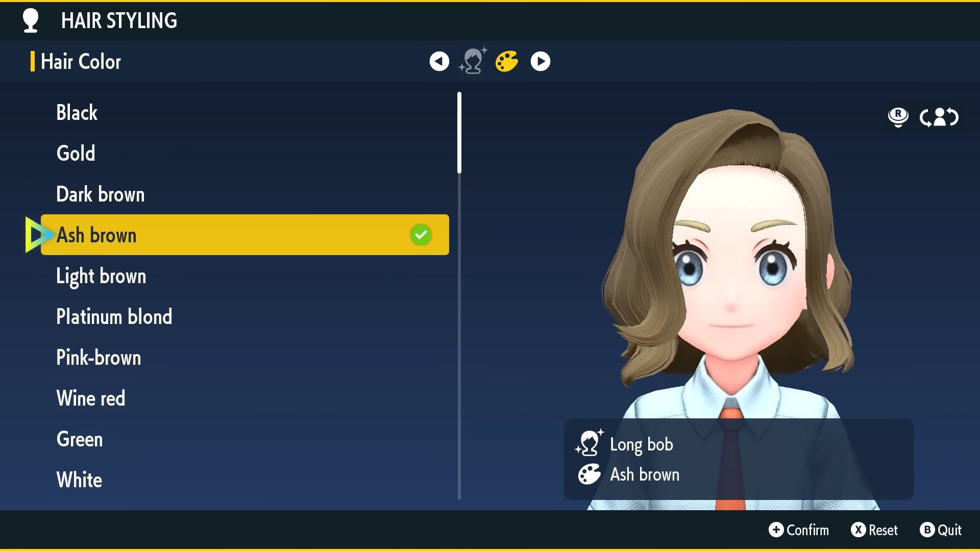
Task: Click the Long bob hairstyle summary icon
Action: pyautogui.click(x=589, y=443)
